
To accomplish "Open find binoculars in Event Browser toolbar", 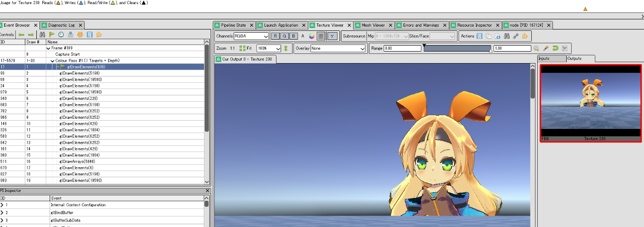I will click(42, 35).
